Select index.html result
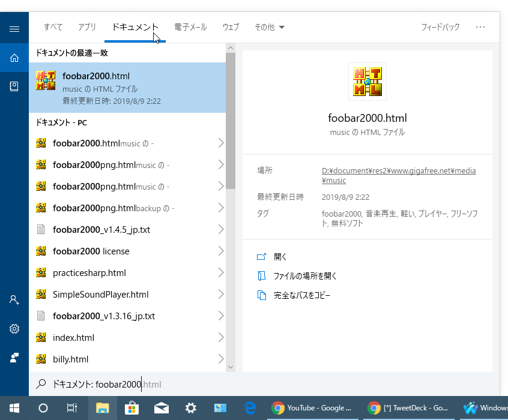The width and height of the screenshot is (508, 420). (x=127, y=337)
